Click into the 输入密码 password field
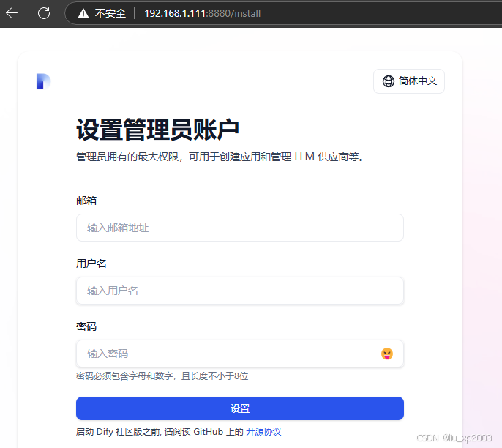Screen dimensions: 502x448 click(x=240, y=354)
